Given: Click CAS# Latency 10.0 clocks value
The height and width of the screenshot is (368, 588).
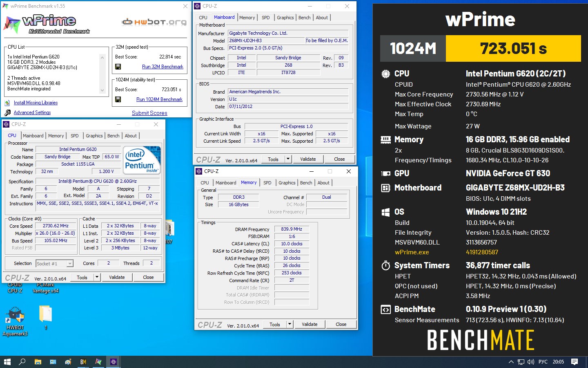Looking at the screenshot, I should tap(292, 244).
